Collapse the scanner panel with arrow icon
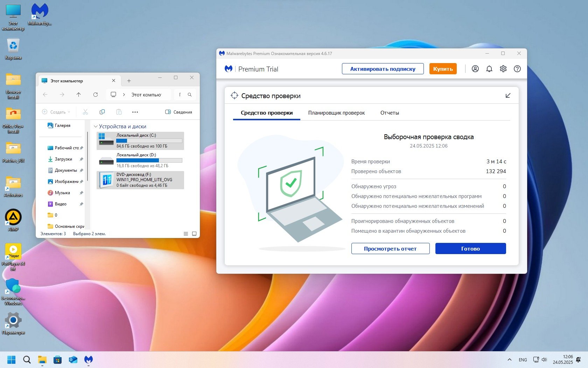Screen dimensions: 588x368 [508, 96]
